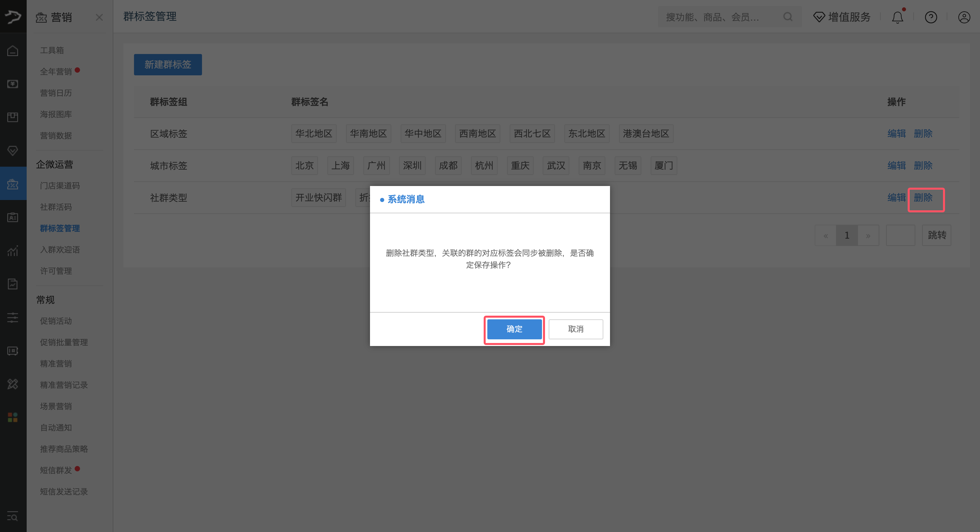Viewport: 980px width, 532px height.
Task: Click the 新建群标签 button
Action: click(x=168, y=64)
